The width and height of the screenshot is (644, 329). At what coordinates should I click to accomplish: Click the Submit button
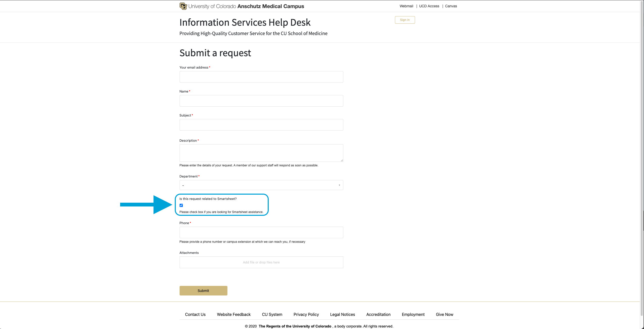(x=203, y=290)
